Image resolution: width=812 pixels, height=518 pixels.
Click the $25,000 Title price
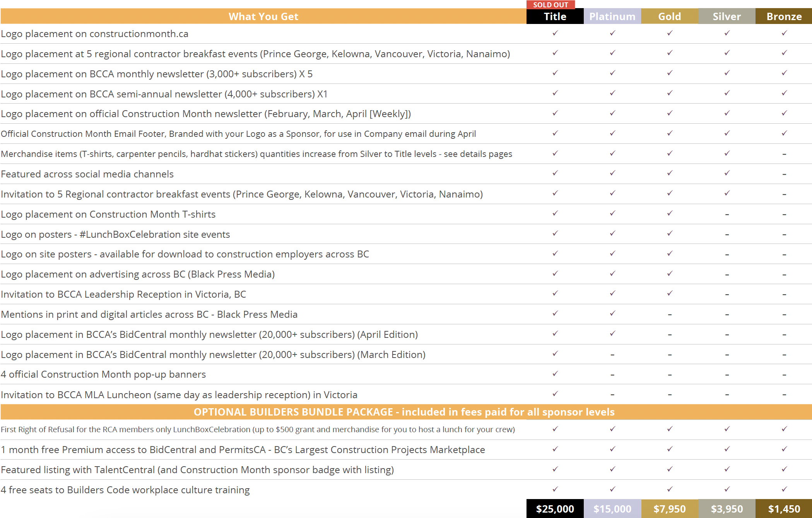(x=555, y=509)
